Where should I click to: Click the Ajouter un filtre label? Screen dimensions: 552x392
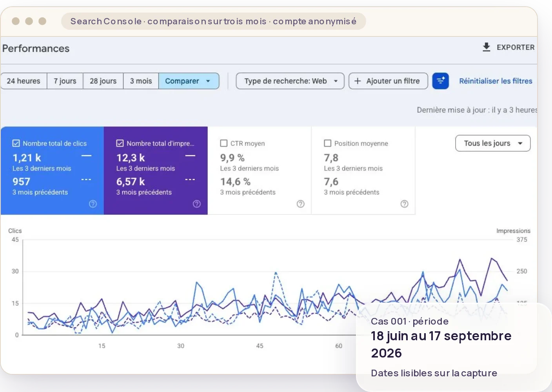coord(393,81)
